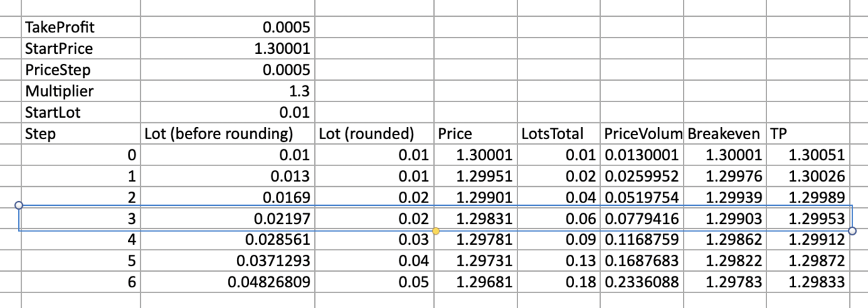Select price cell 1.29731
The height and width of the screenshot is (308, 868).
tap(476, 260)
